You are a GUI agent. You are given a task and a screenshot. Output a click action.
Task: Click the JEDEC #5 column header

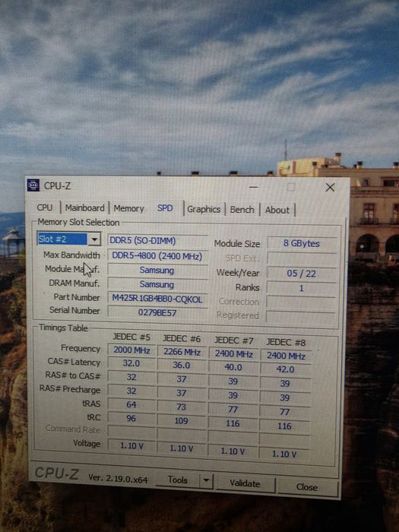[x=131, y=337]
